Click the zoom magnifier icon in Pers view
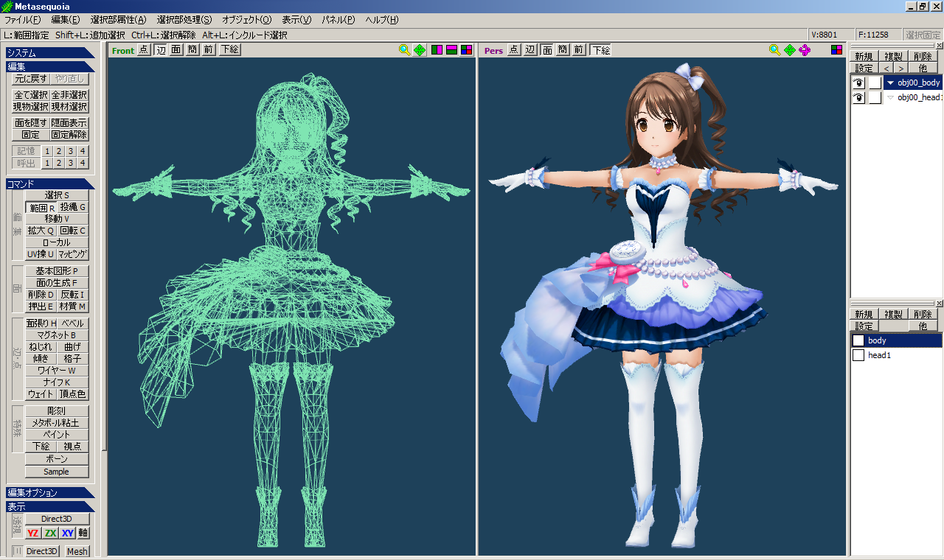 click(774, 50)
